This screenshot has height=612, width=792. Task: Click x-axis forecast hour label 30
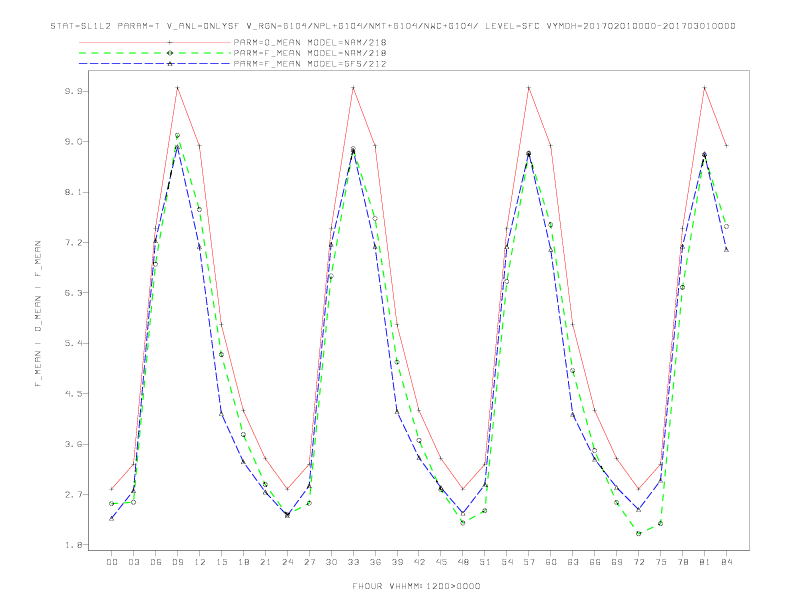pyautogui.click(x=331, y=562)
